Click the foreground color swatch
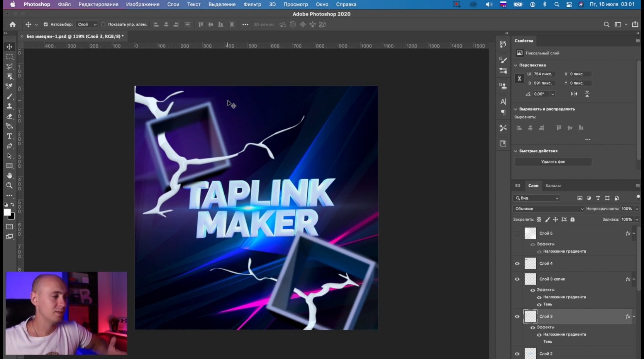The height and width of the screenshot is (359, 644). pos(7,212)
